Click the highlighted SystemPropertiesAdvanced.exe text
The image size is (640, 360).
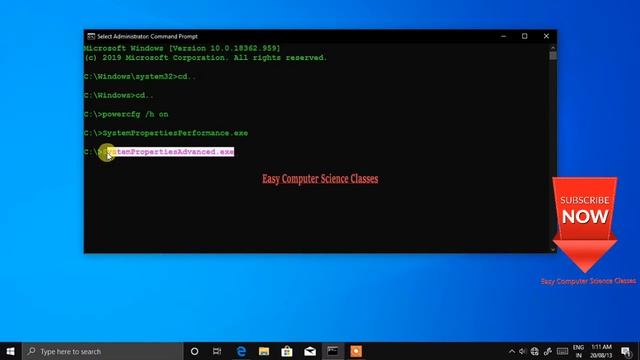coord(170,152)
